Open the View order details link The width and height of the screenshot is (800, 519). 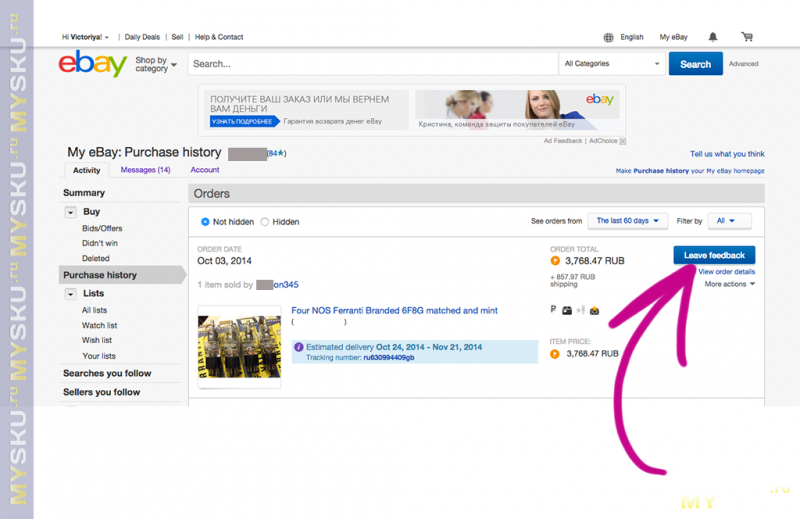726,272
